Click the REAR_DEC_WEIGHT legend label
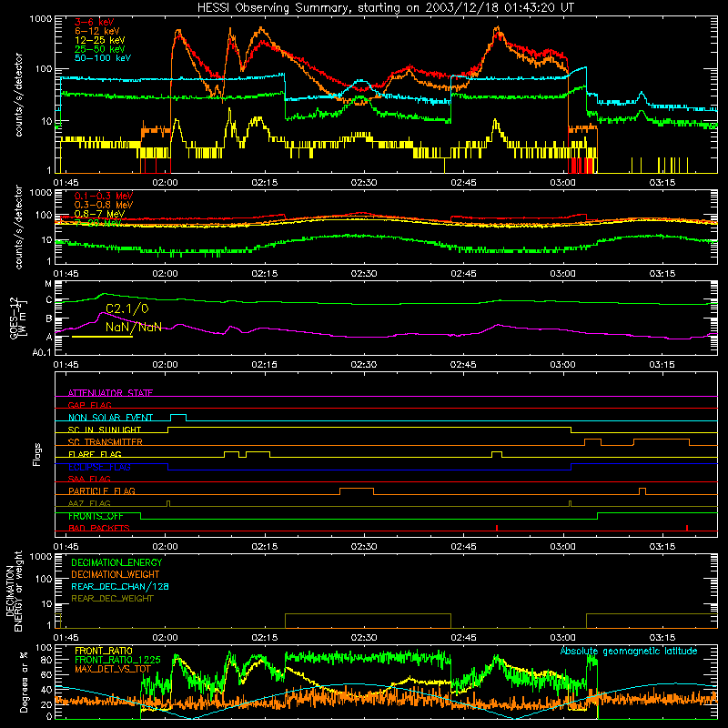Screen dimensions: 728x728 pyautogui.click(x=112, y=599)
